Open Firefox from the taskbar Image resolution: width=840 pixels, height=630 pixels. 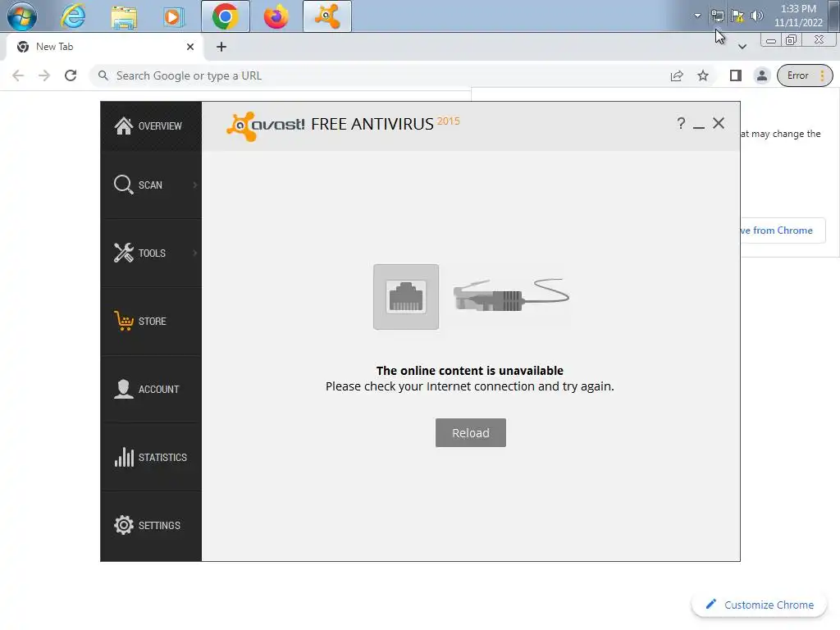pos(276,16)
